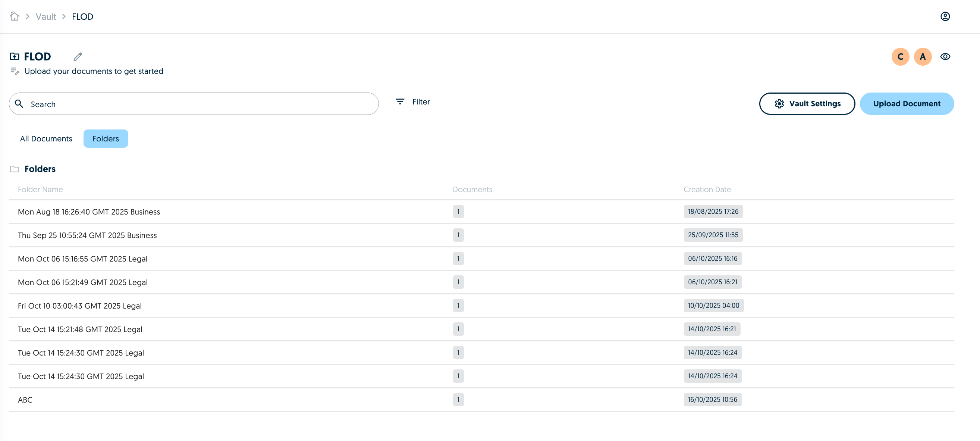This screenshot has width=980, height=441.
Task: Edit the vault description note icon
Action: coord(15,71)
